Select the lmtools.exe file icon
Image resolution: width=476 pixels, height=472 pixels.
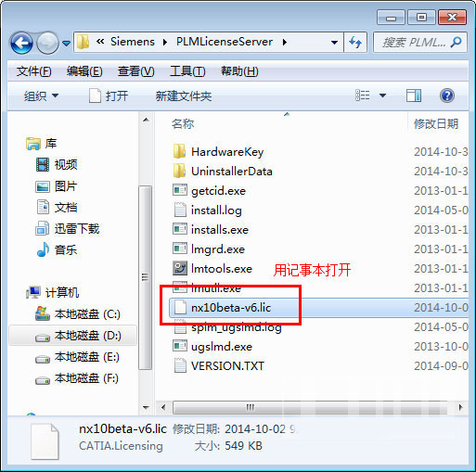(x=180, y=269)
